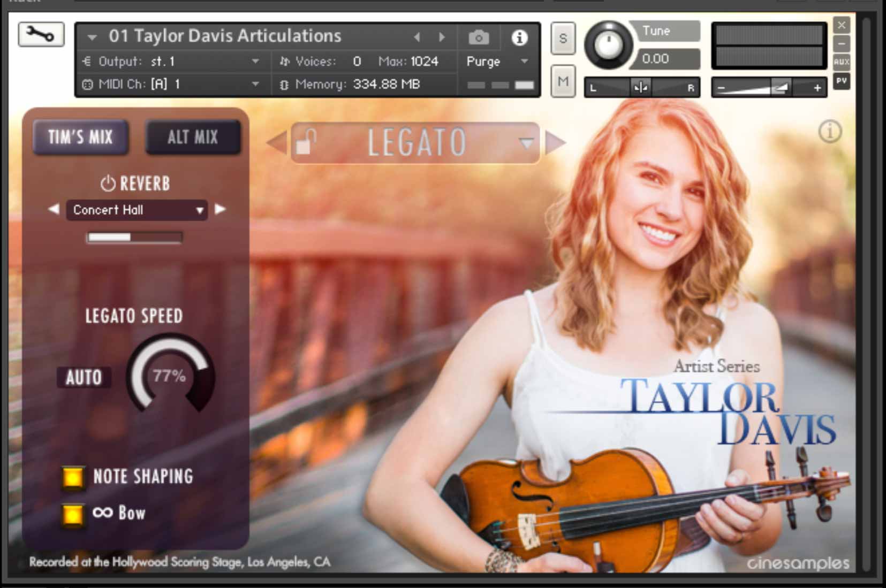Click the AUX sends icon

point(841,62)
